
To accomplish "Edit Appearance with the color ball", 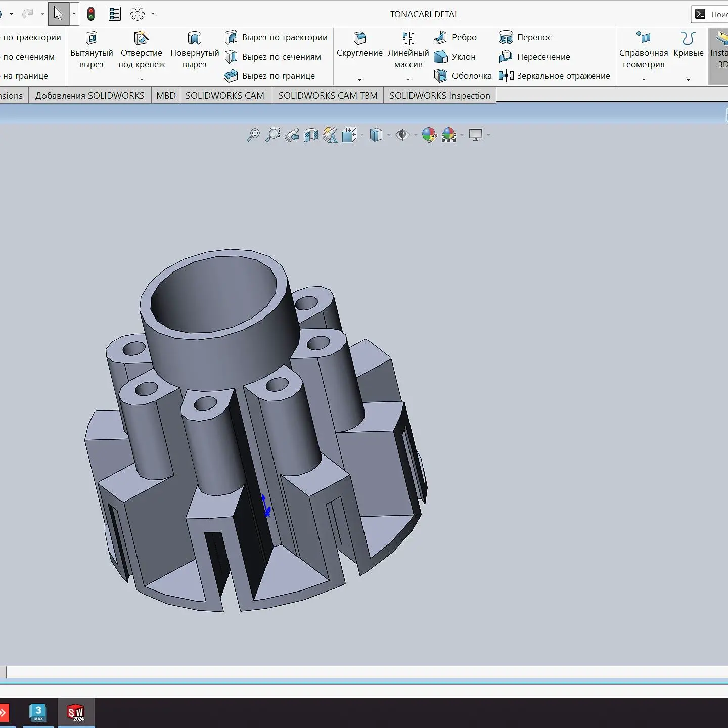I will pos(429,135).
